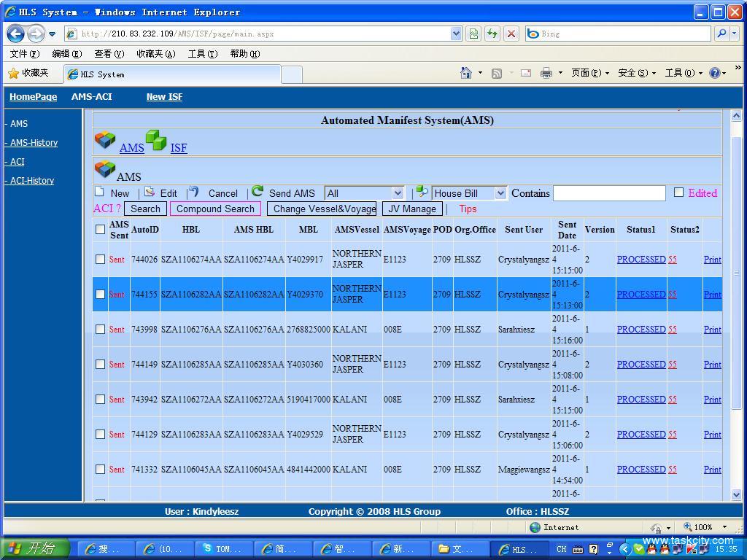Screen dimensions: 747x560
Task: Check the row with AutoID 744026
Action: tap(100, 260)
